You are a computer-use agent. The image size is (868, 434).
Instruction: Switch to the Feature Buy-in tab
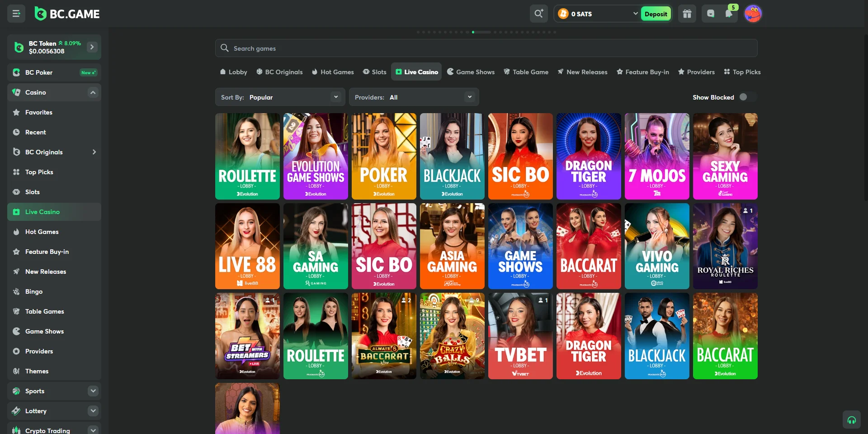click(x=643, y=72)
